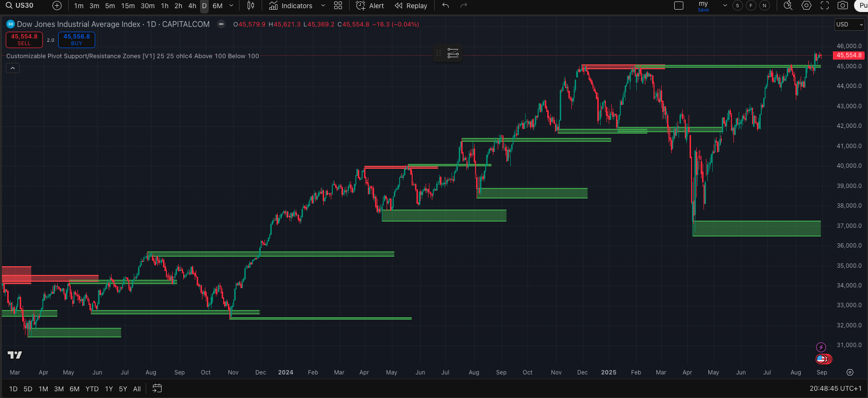Set the date range to 1D
The height and width of the screenshot is (398, 868).
(13, 389)
